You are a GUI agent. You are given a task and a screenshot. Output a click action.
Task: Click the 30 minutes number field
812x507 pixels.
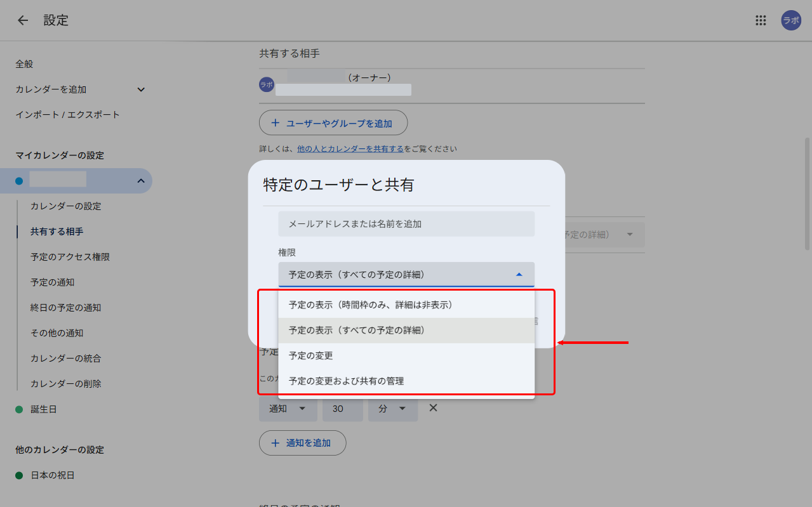pyautogui.click(x=343, y=409)
